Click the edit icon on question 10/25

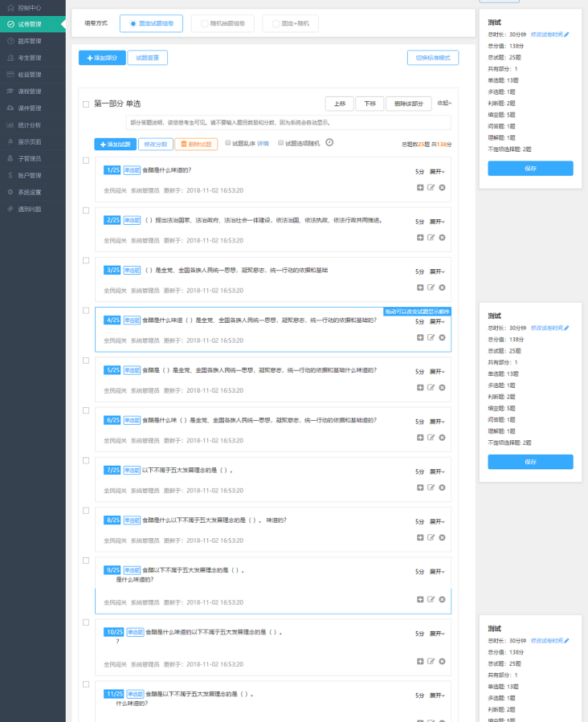coord(431,661)
